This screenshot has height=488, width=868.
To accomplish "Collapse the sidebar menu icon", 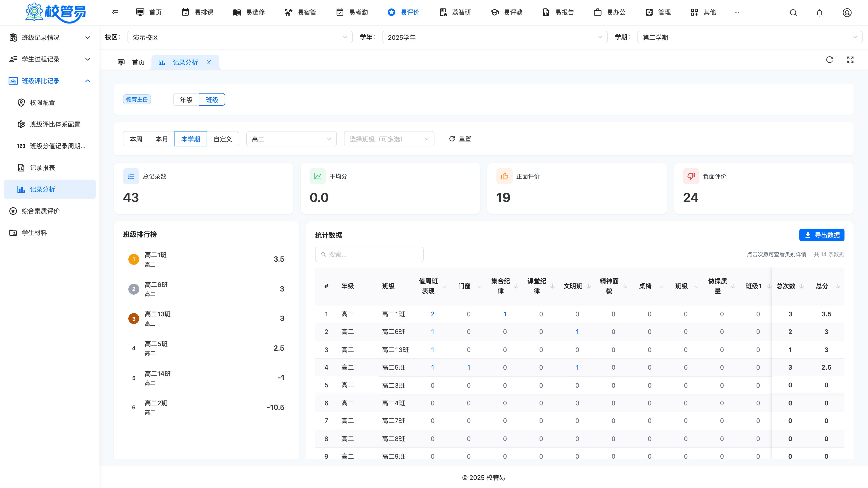I will coord(115,12).
